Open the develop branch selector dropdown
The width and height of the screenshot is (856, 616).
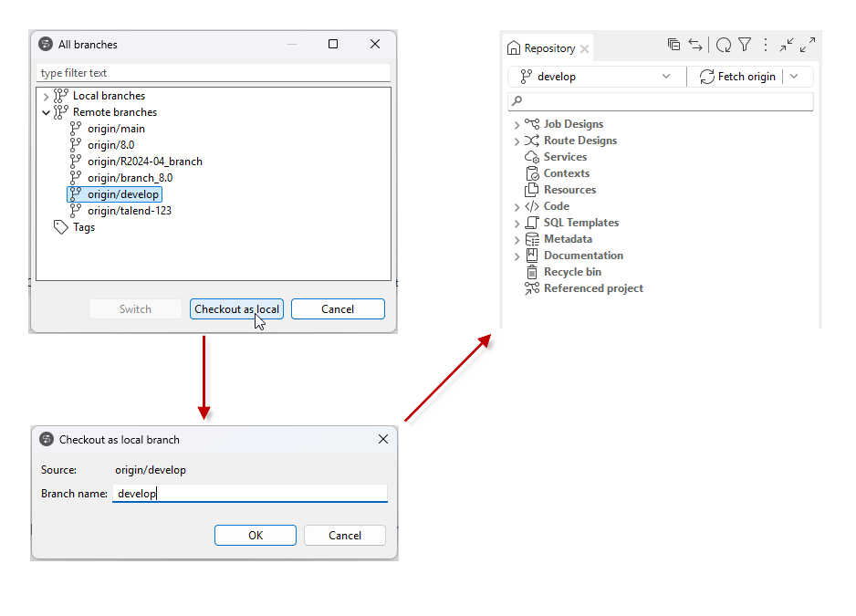pyautogui.click(x=669, y=77)
